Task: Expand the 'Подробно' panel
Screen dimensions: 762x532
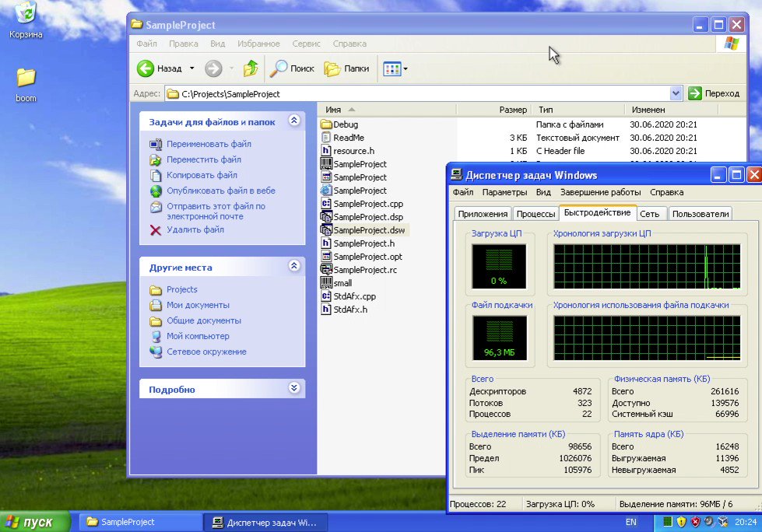Action: point(294,388)
